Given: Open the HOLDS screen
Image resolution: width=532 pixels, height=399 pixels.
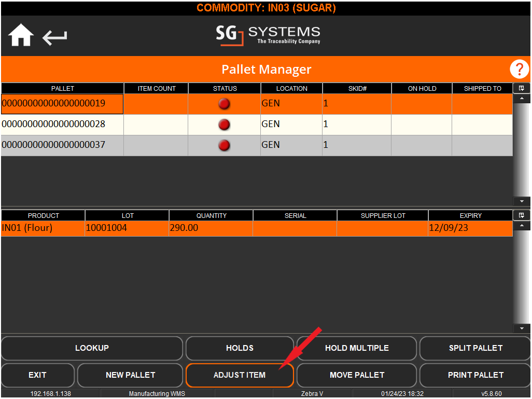Looking at the screenshot, I should (239, 348).
